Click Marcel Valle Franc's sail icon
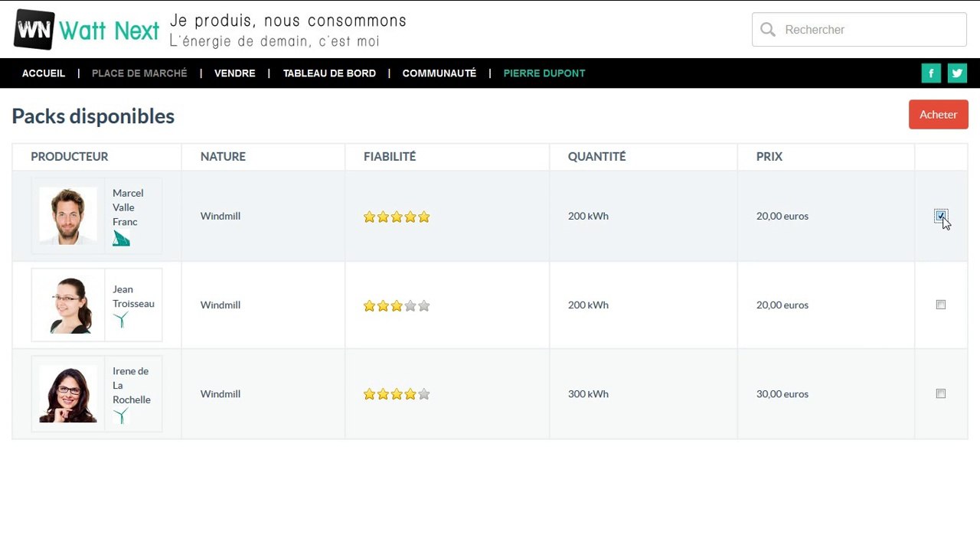980x551 pixels. coord(121,238)
